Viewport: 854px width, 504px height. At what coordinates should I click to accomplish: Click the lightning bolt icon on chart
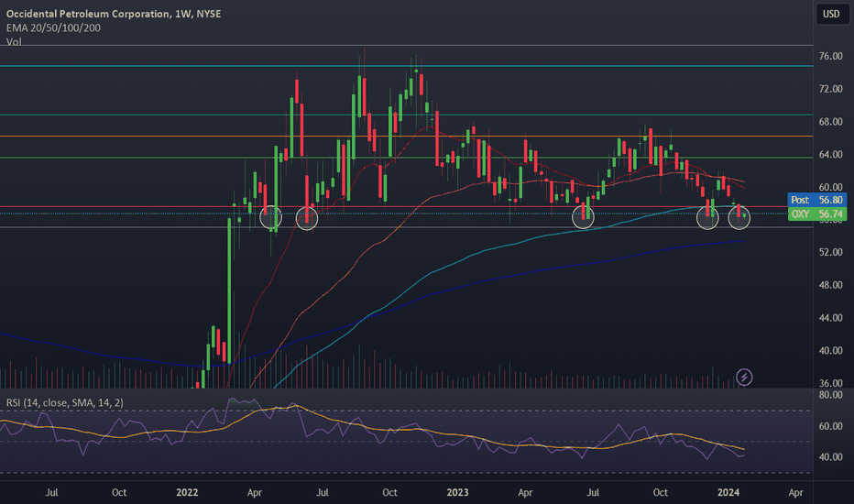pos(744,377)
